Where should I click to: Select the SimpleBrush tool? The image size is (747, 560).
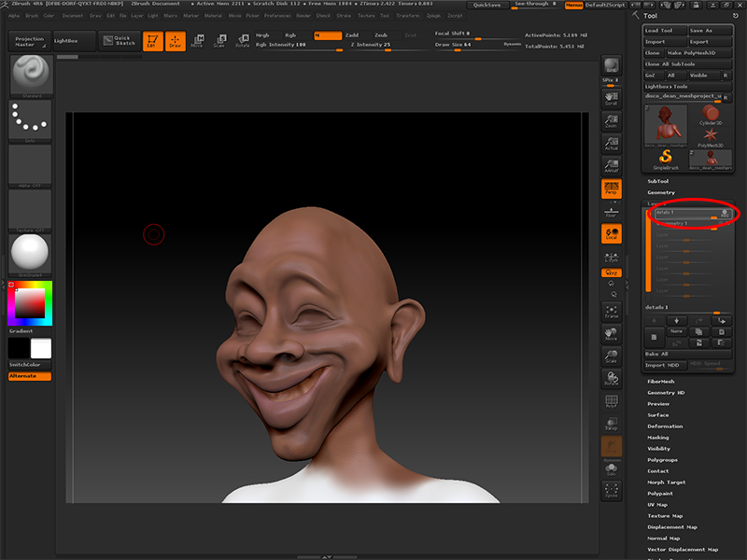click(666, 160)
